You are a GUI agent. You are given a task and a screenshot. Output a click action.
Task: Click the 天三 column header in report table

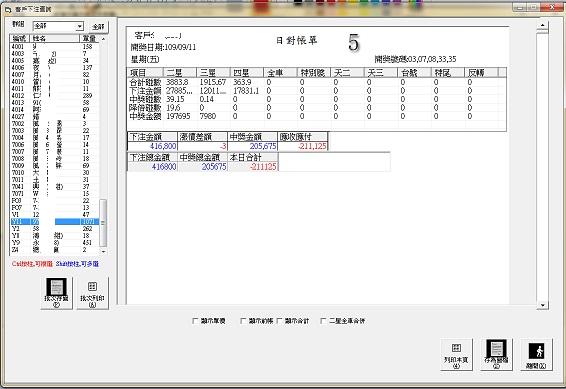pyautogui.click(x=381, y=73)
